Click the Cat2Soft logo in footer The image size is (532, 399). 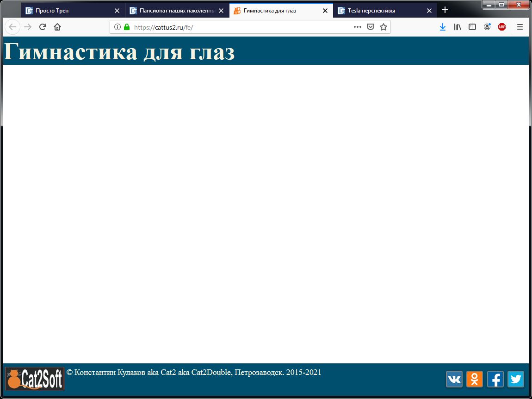[35, 379]
